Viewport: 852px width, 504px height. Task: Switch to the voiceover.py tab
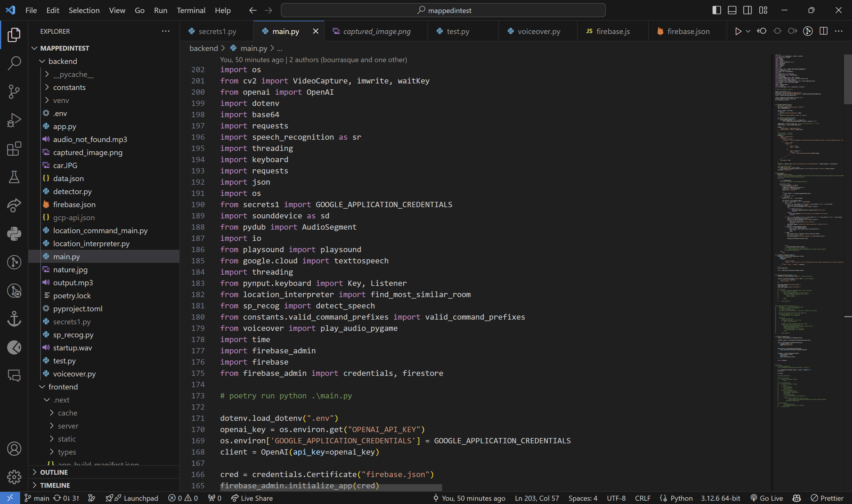(539, 31)
